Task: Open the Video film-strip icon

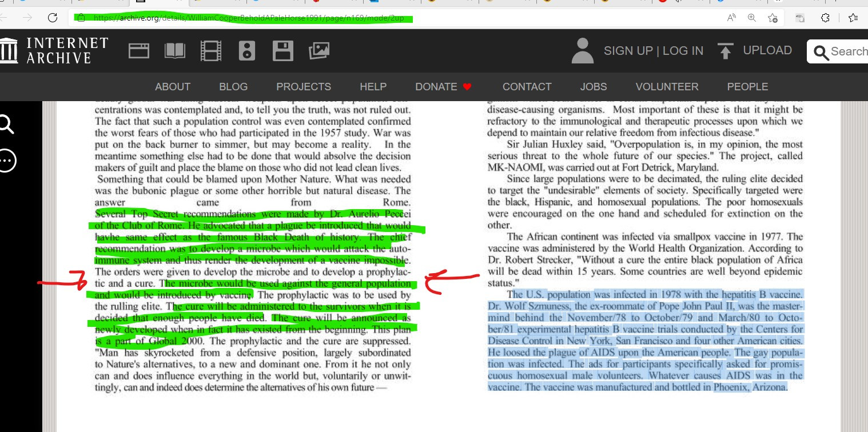Action: [211, 51]
